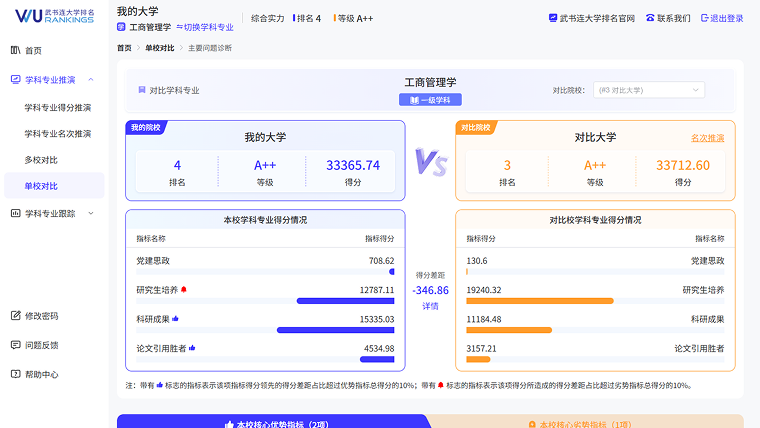This screenshot has height=428, width=760.
Task: Click the 一级学科 badge button
Action: (430, 100)
